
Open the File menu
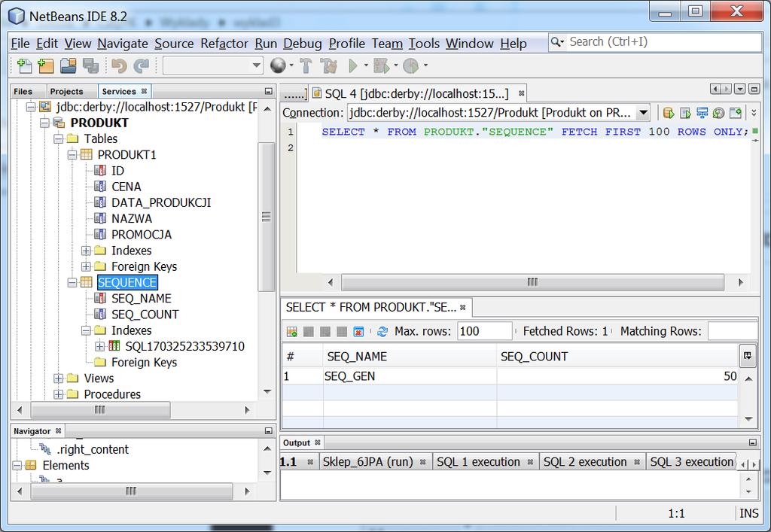coord(20,44)
